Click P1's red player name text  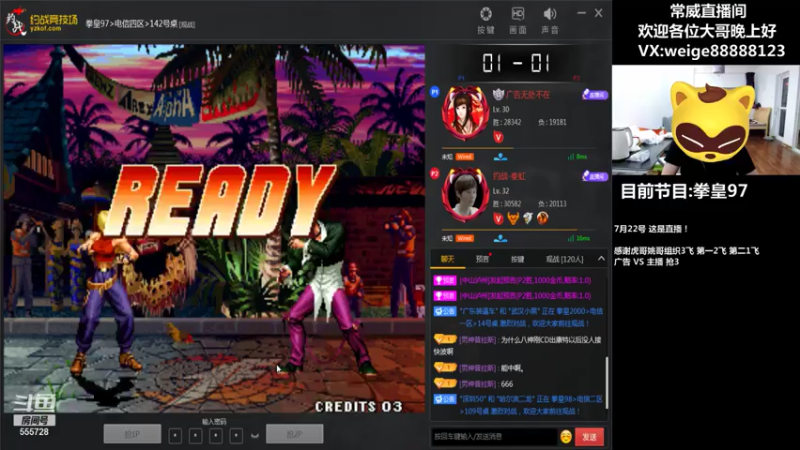(x=528, y=94)
